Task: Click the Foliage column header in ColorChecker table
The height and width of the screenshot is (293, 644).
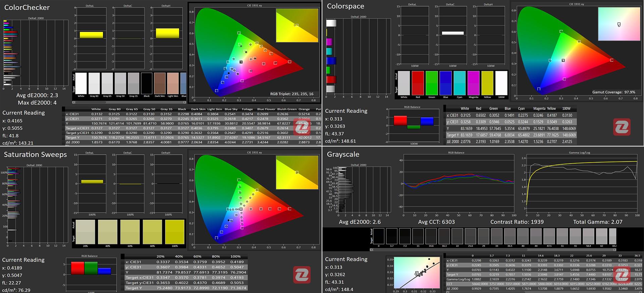Action: point(247,109)
